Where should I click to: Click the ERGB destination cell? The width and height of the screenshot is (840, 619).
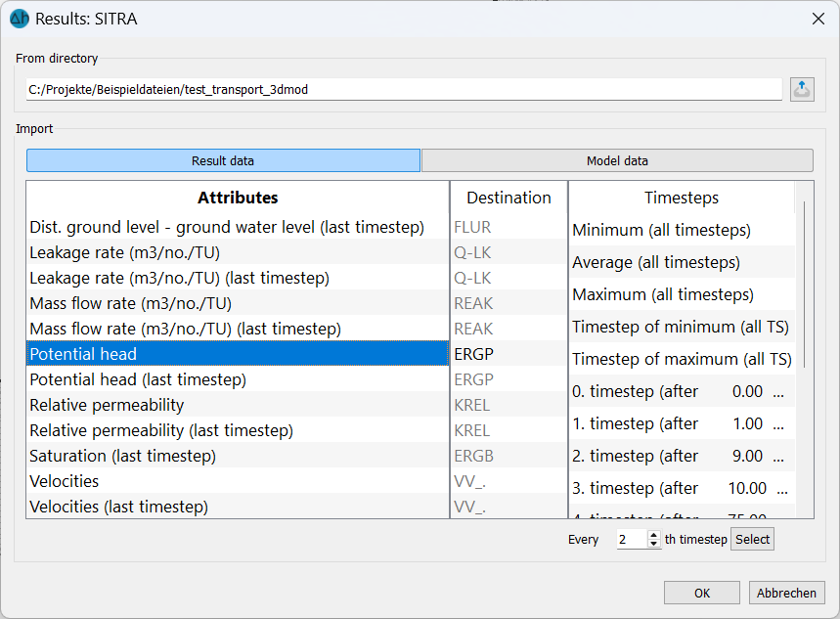click(508, 456)
